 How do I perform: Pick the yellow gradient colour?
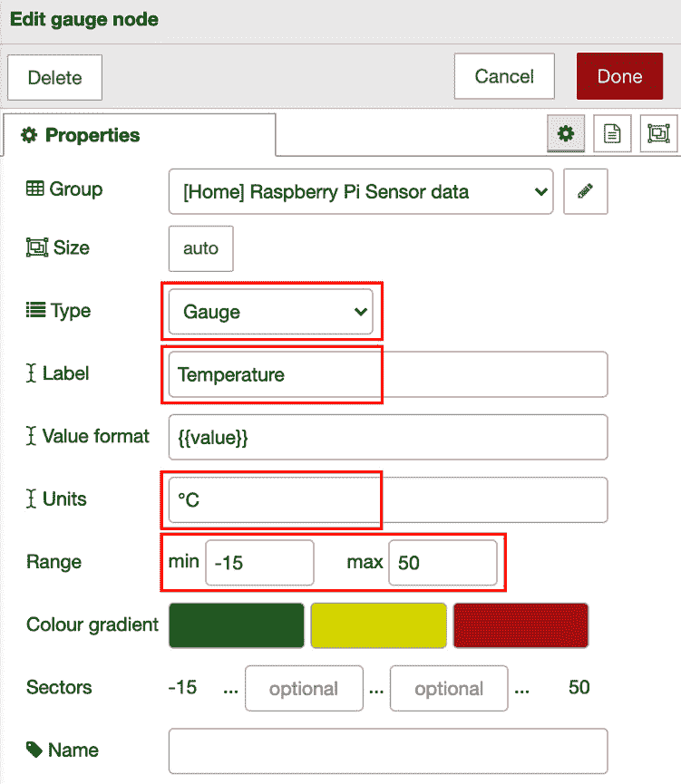click(379, 625)
